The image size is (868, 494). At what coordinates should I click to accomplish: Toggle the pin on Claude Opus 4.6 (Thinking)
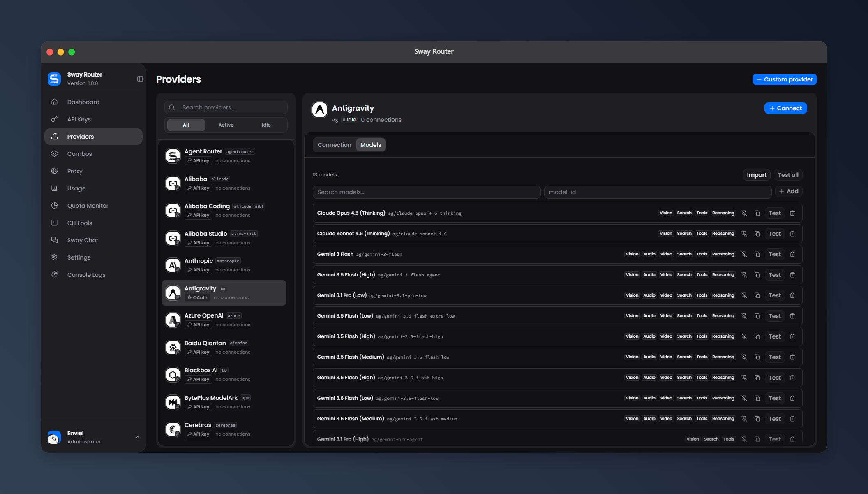click(x=744, y=213)
